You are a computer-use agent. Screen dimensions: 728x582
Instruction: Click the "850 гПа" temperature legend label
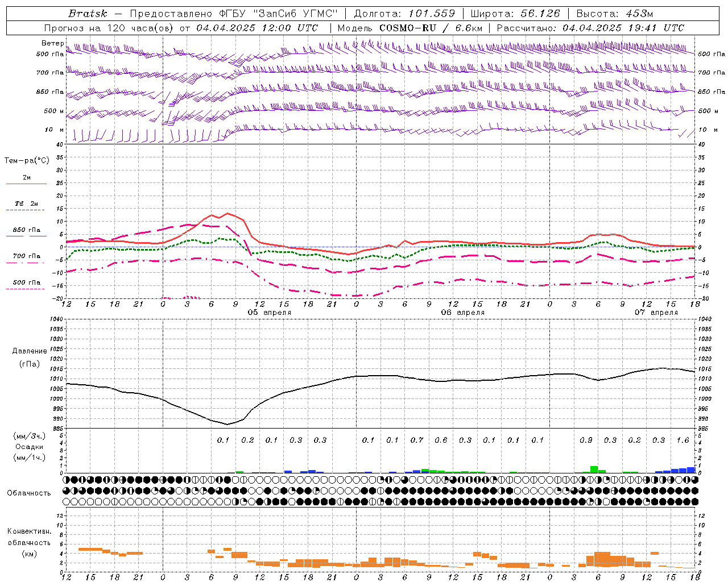pyautogui.click(x=27, y=230)
